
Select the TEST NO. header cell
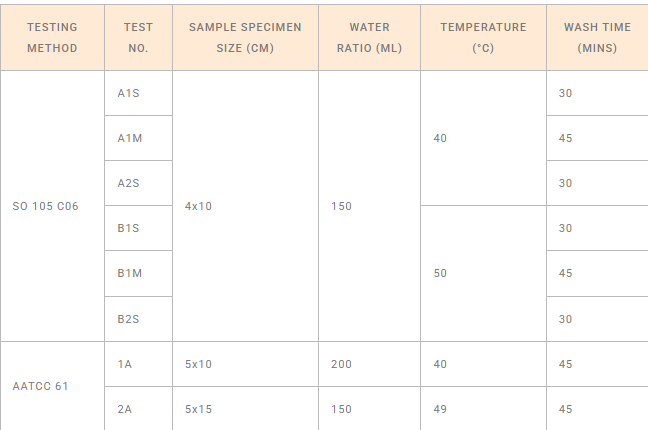[138, 38]
